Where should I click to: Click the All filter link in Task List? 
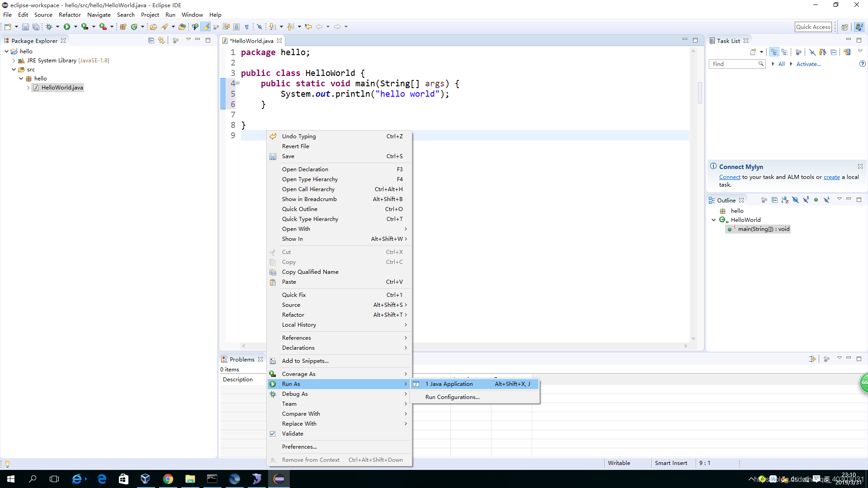[781, 64]
